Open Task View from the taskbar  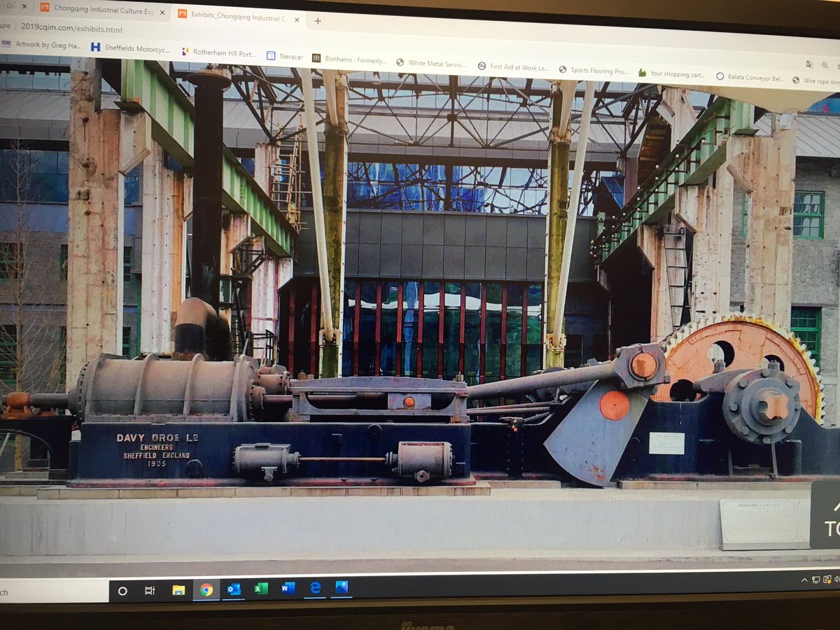point(150,591)
